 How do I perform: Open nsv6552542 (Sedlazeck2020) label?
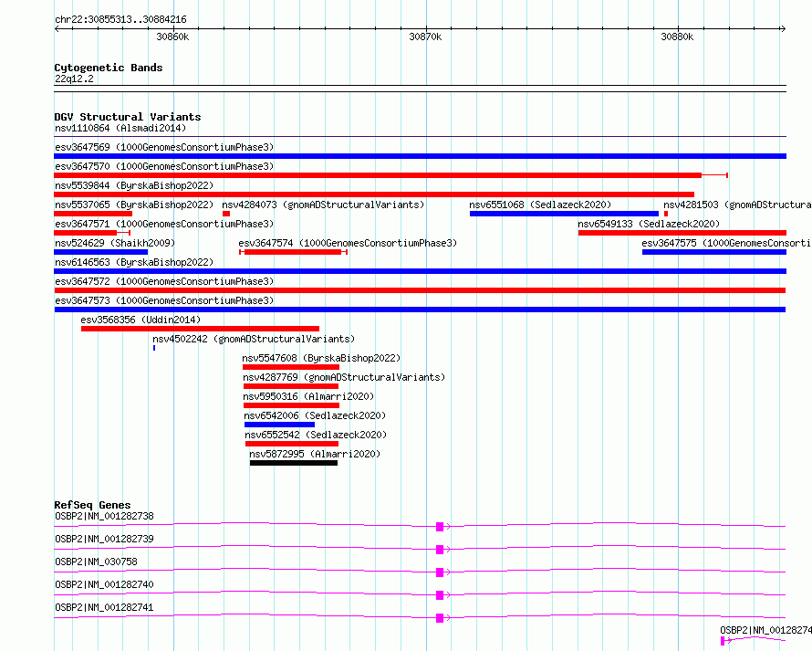(316, 435)
